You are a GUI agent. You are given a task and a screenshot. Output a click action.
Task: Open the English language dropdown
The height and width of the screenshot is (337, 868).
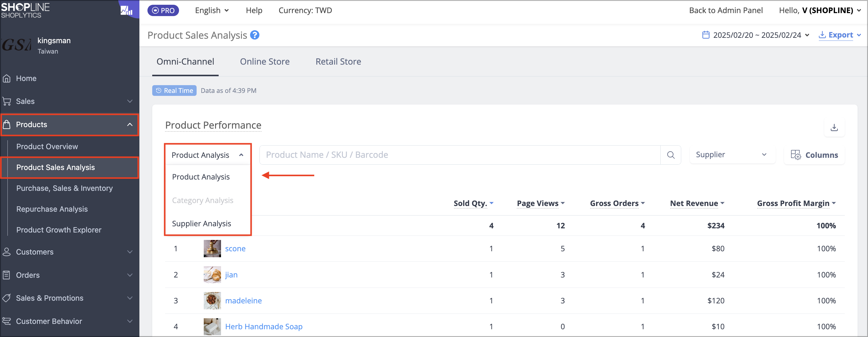coord(212,10)
